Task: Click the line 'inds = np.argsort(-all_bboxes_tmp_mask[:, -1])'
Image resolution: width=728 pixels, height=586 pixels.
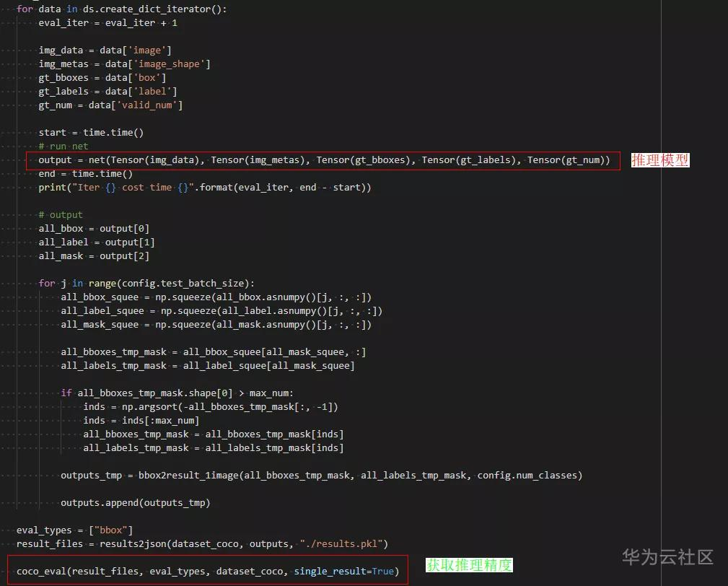Action: click(x=211, y=407)
